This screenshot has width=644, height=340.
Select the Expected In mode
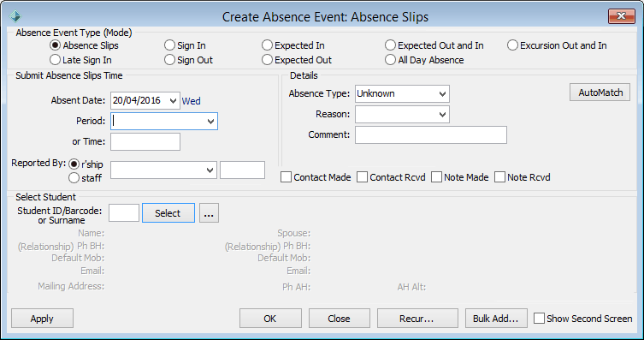pyautogui.click(x=267, y=45)
